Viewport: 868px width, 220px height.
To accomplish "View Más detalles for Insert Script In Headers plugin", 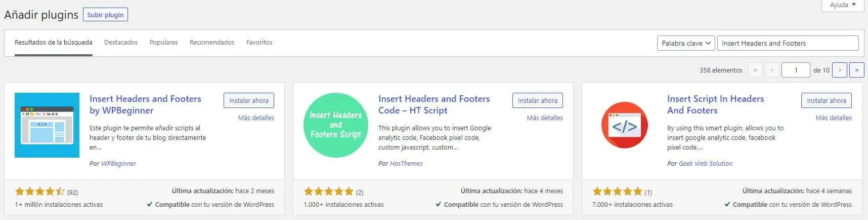I will point(834,118).
